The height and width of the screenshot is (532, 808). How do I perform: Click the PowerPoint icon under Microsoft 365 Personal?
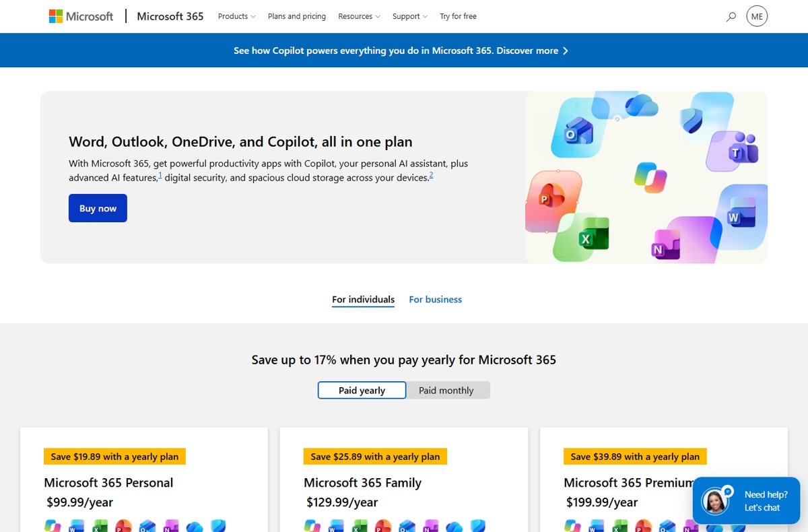coord(123,526)
